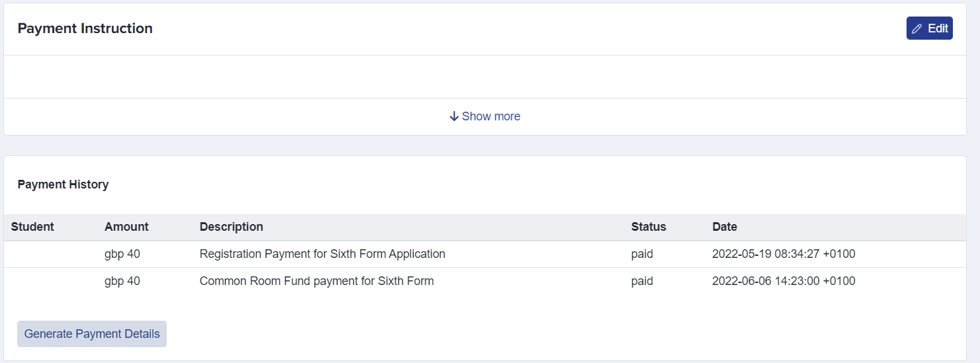Select the Amount column header

(x=126, y=227)
